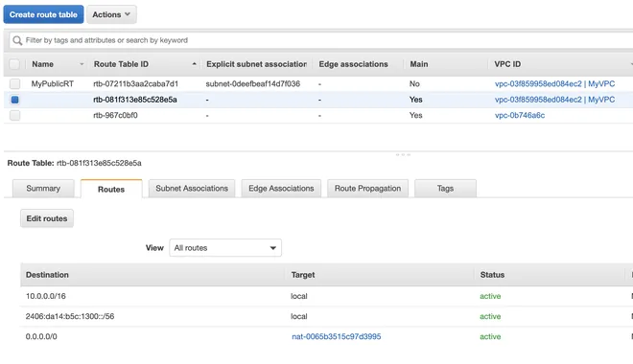Click the Create route table button
The width and height of the screenshot is (633, 364).
43,14
